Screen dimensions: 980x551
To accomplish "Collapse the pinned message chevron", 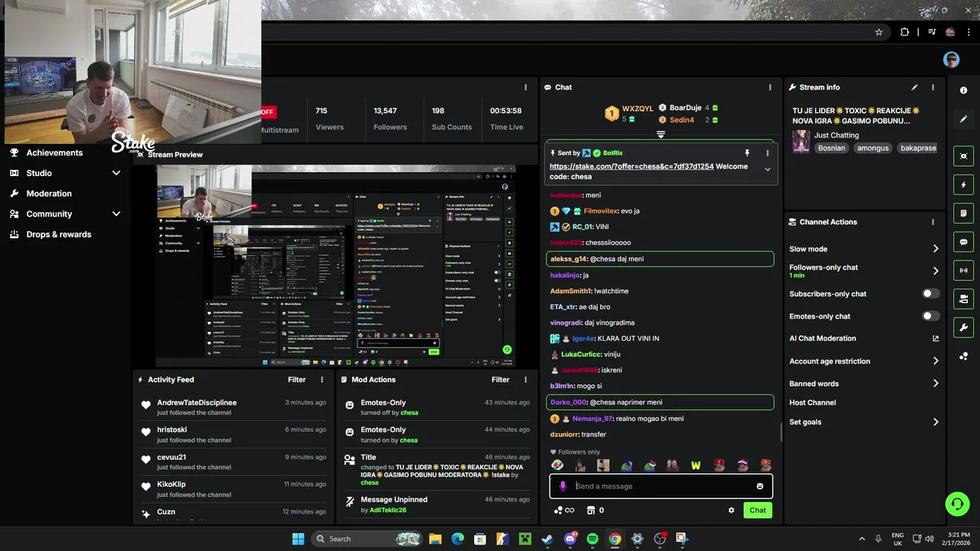I will [767, 170].
